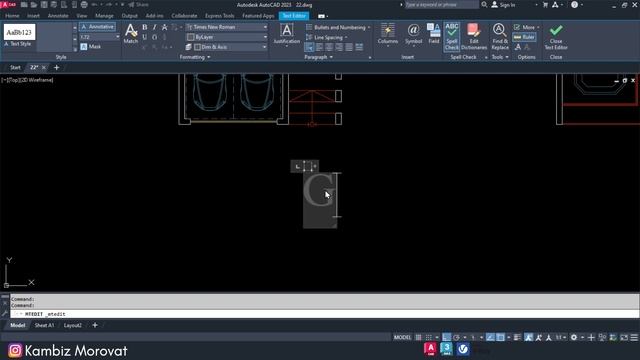Toggle Overline text formatting
Screen dimensions: 640x360
click(x=154, y=37)
